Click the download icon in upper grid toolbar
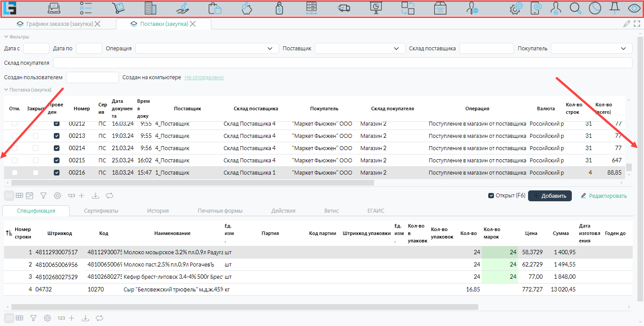 pyautogui.click(x=96, y=196)
